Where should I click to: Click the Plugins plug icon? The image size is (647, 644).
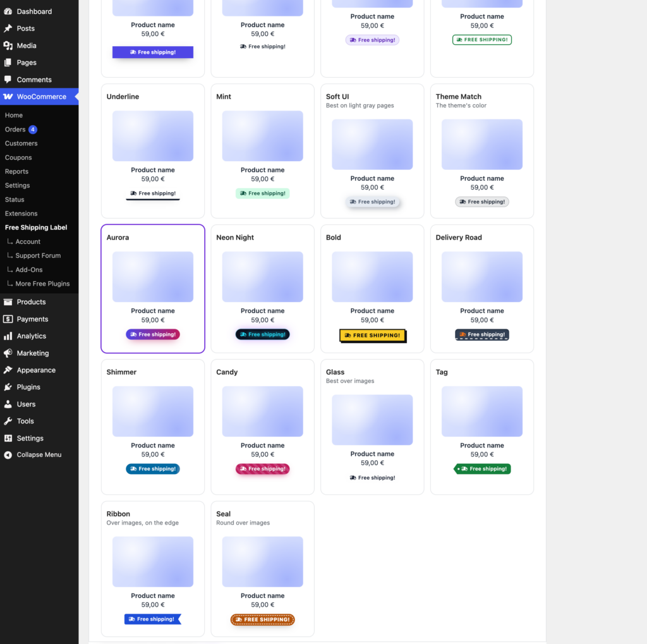coord(8,387)
